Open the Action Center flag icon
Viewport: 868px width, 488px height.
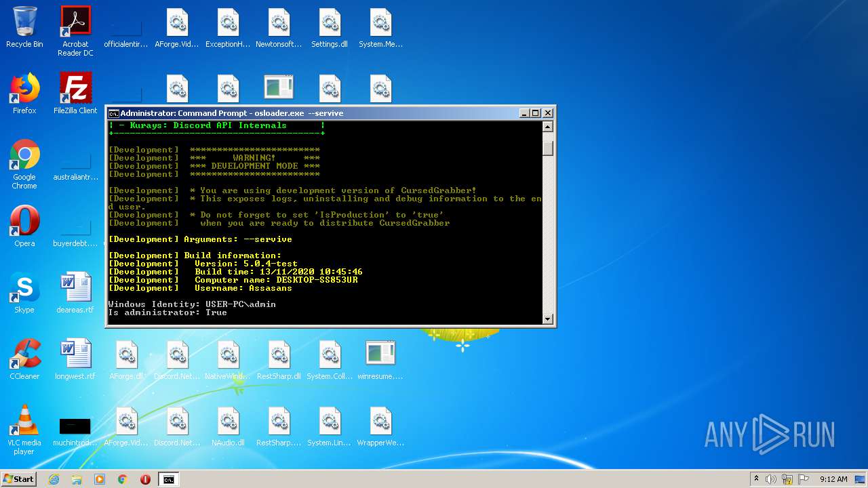(804, 479)
